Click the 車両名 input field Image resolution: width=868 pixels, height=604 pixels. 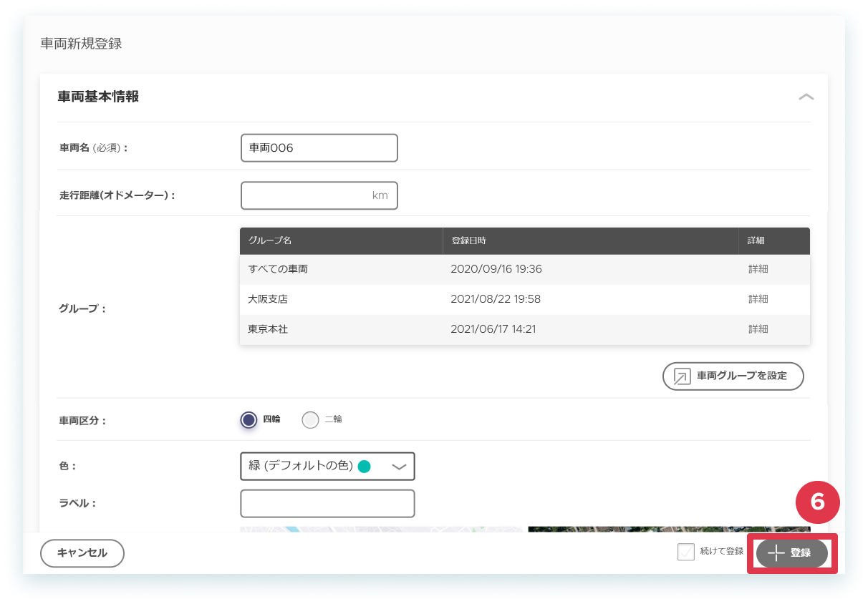point(319,148)
